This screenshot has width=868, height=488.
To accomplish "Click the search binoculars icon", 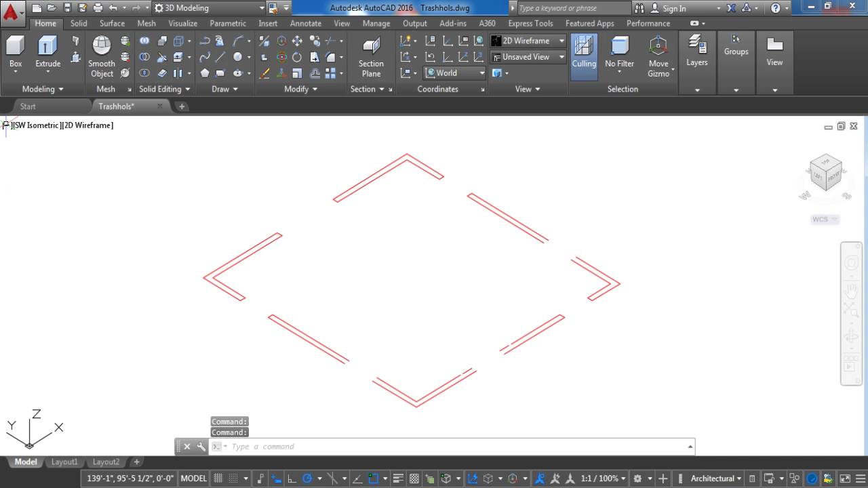I will (640, 8).
